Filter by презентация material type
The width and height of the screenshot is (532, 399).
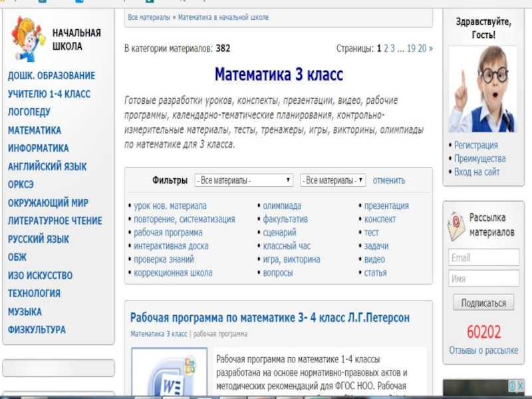[x=386, y=206]
